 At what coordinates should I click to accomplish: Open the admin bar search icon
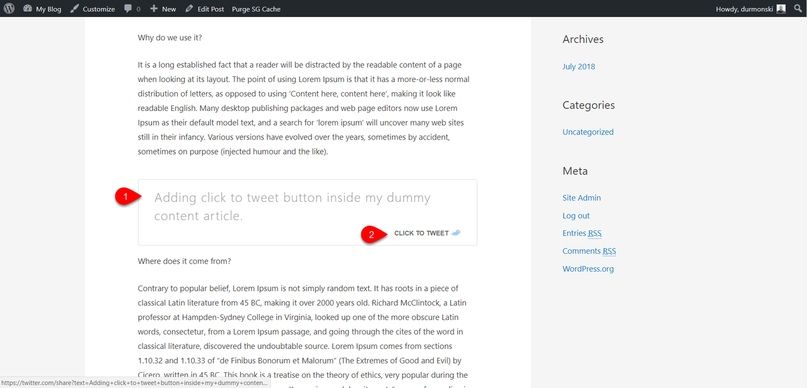(x=798, y=9)
